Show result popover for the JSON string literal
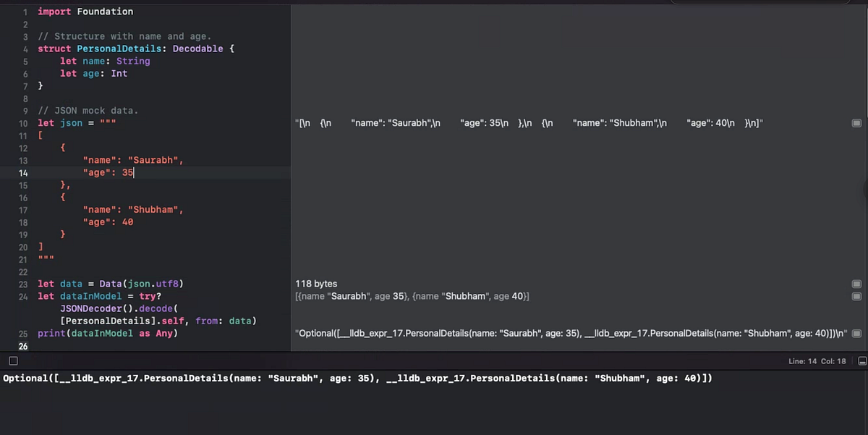The image size is (868, 435). (x=856, y=123)
